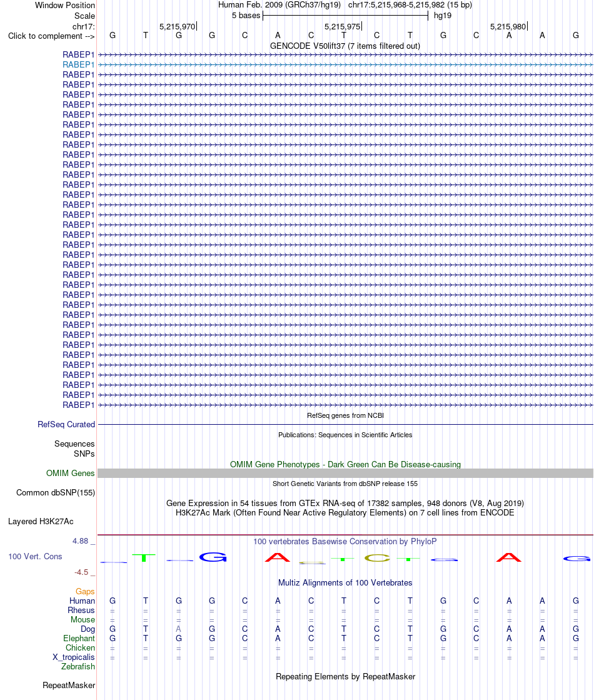Select the X_tropicalis species row label
This screenshot has height=700, width=594.
74,657
